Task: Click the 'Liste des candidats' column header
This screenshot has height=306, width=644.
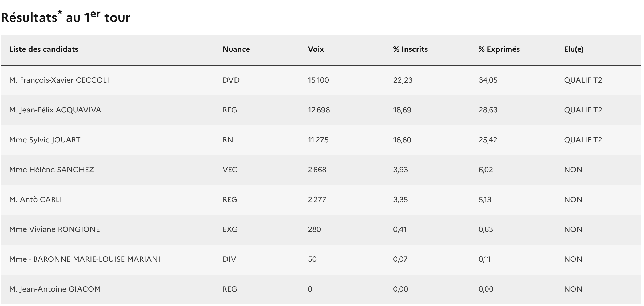Action: [x=43, y=49]
